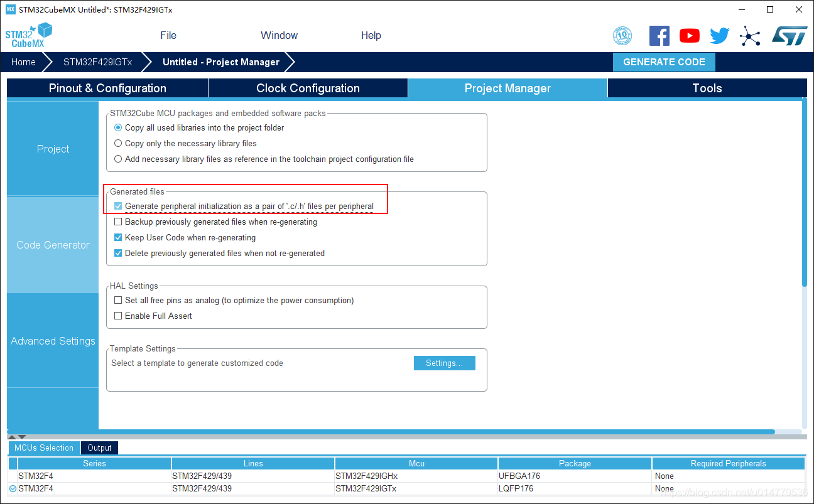Viewport: 814px width, 504px height.
Task: Click the STM32F429IGTx breadcrumb
Action: point(97,62)
